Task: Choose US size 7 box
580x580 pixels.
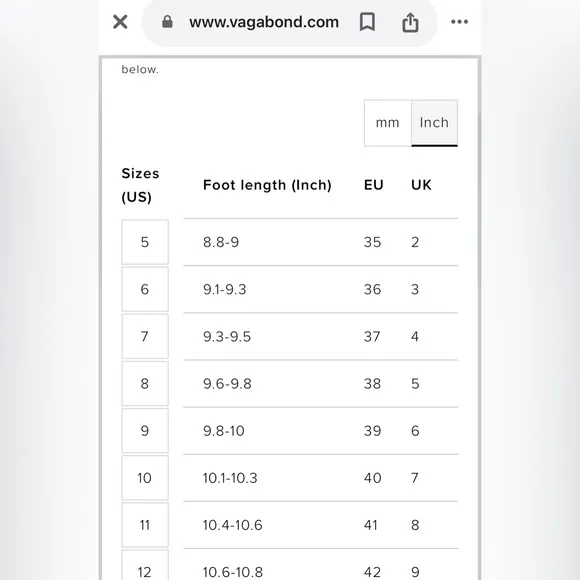Action: point(145,336)
